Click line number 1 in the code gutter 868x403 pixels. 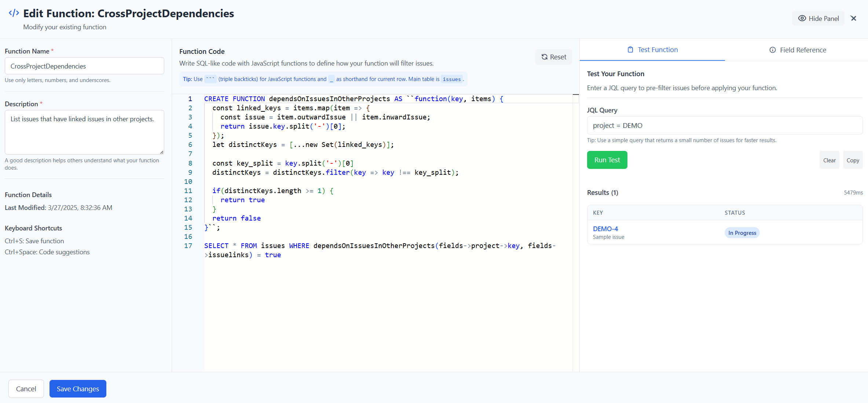(190, 99)
